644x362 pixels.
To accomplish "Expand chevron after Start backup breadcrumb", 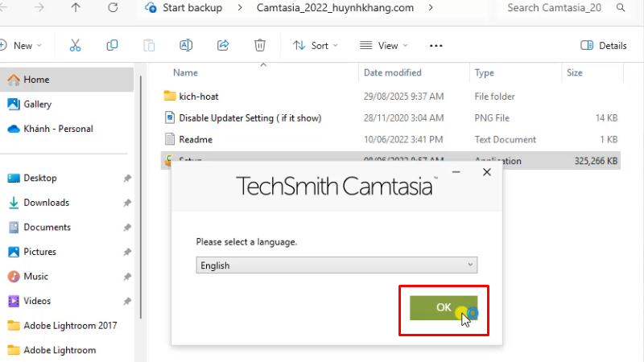I will (x=240, y=8).
